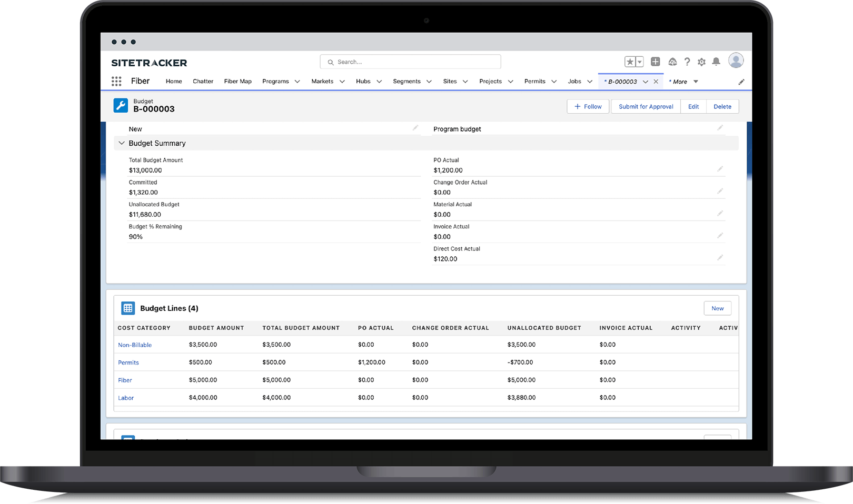Select the $11,680.00 Unallocated Budget value
The width and height of the screenshot is (853, 504).
click(x=145, y=215)
